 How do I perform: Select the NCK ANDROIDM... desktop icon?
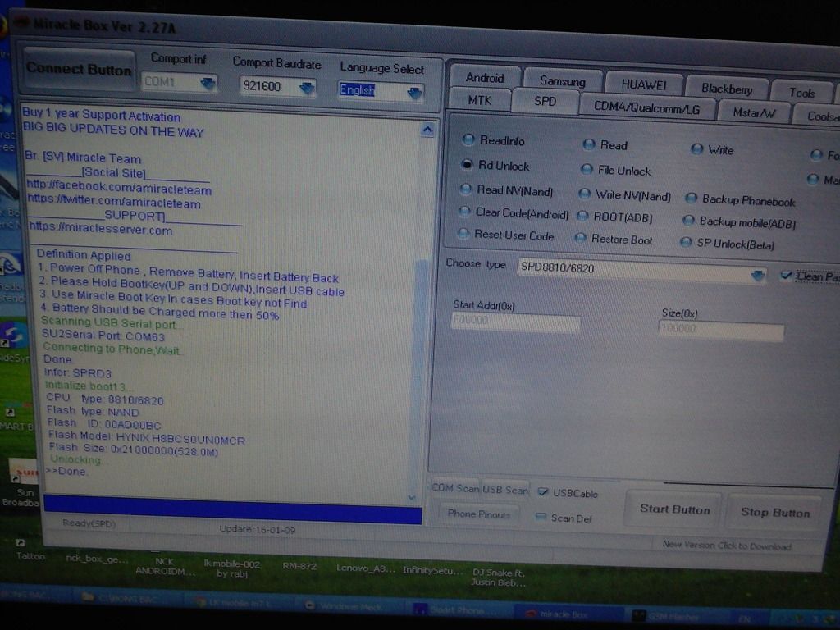[x=164, y=566]
